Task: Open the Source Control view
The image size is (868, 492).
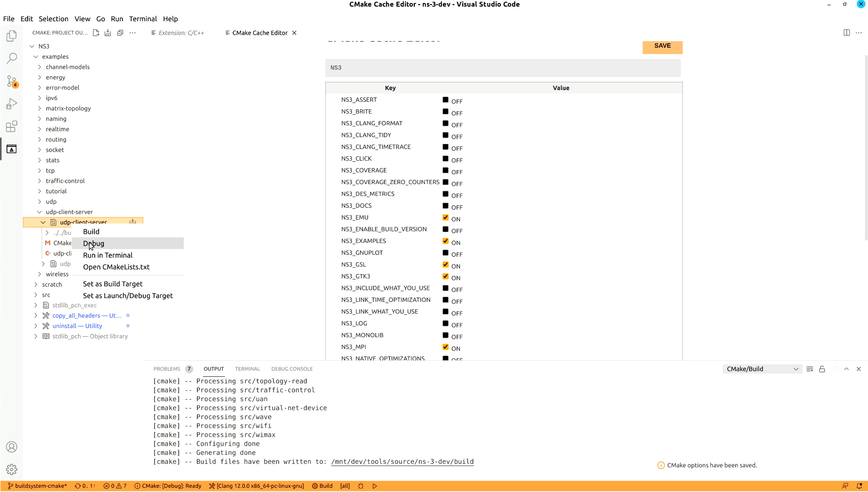Action: pyautogui.click(x=11, y=81)
